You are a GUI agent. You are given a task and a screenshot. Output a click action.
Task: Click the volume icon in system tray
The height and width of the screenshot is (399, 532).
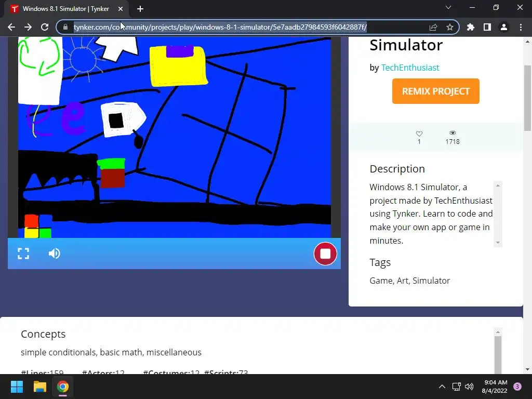[469, 387]
